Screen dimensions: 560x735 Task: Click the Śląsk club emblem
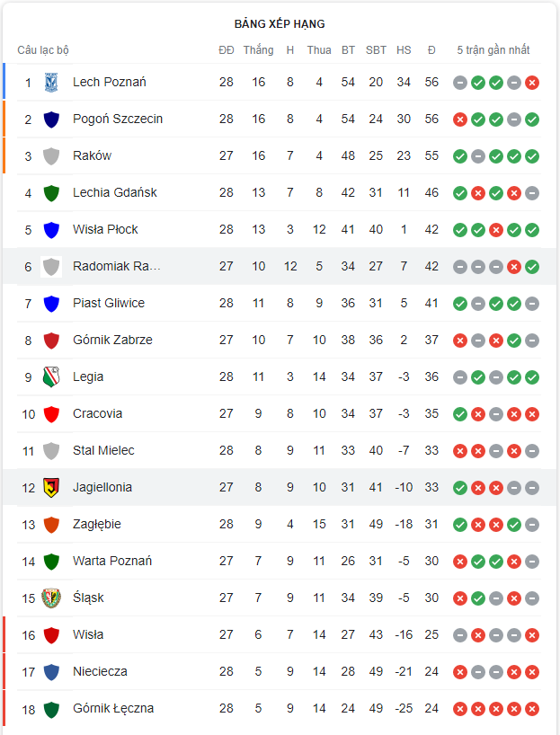pyautogui.click(x=53, y=598)
